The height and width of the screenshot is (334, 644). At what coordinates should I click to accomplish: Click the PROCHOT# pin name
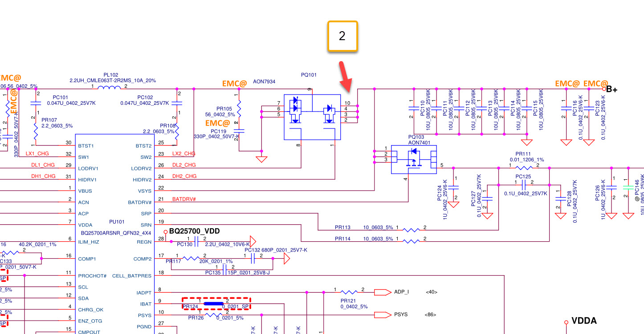(x=92, y=276)
